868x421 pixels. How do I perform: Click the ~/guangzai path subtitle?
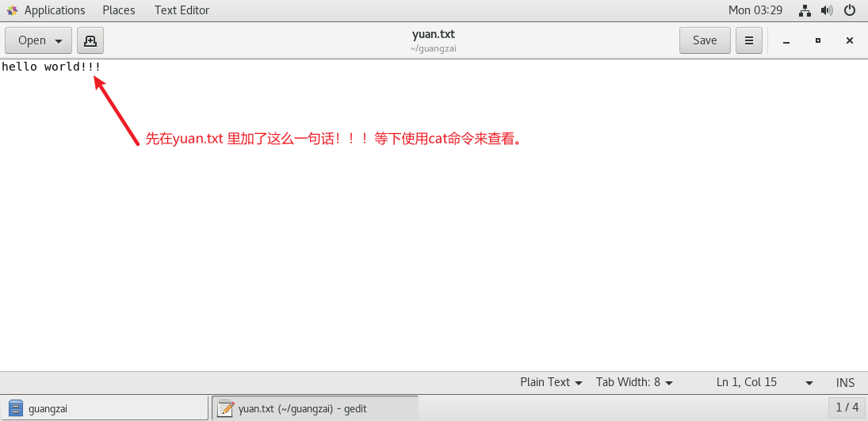click(x=434, y=48)
